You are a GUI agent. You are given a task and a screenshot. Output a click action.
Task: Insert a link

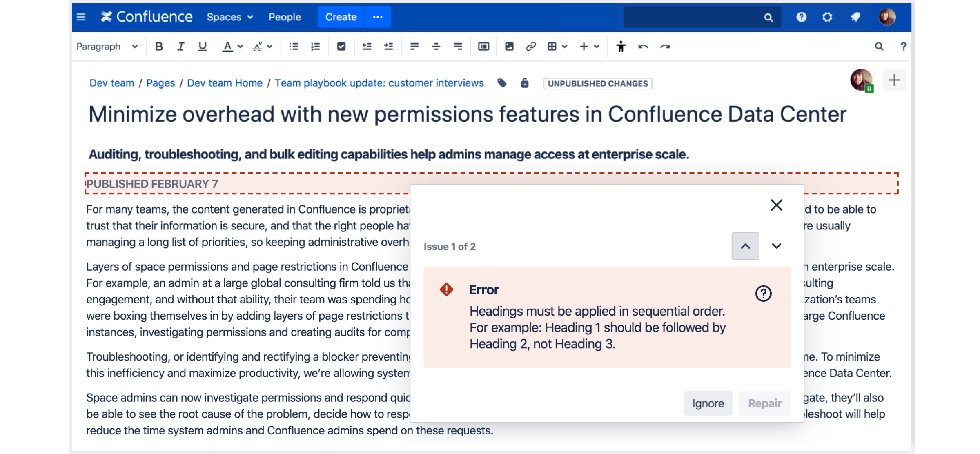tap(531, 47)
